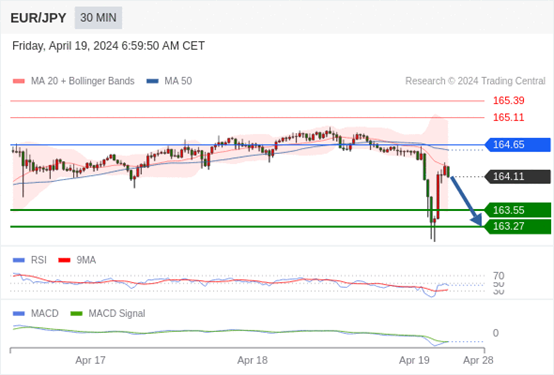Click the 165.39 resistance level value
This screenshot has height=375, width=554.
pyautogui.click(x=508, y=101)
